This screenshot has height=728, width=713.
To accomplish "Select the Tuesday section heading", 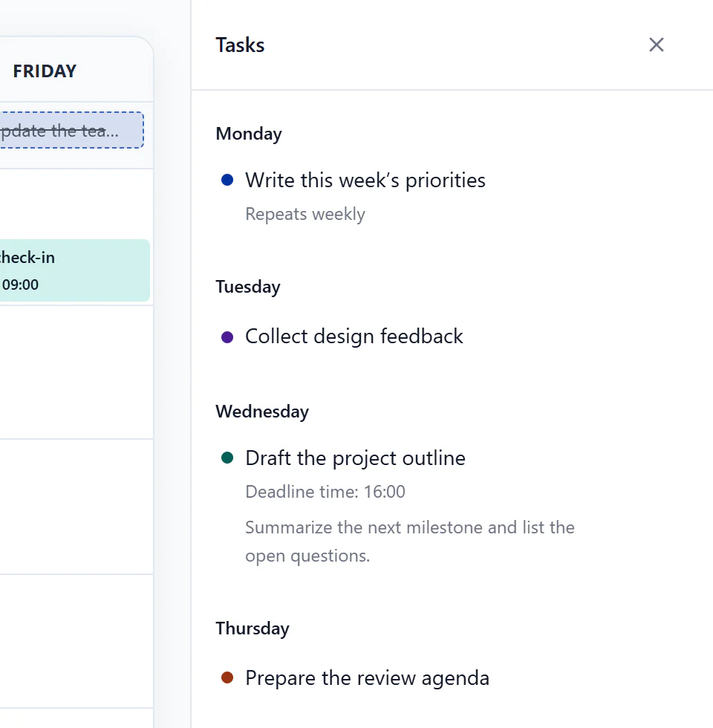I will (x=248, y=287).
